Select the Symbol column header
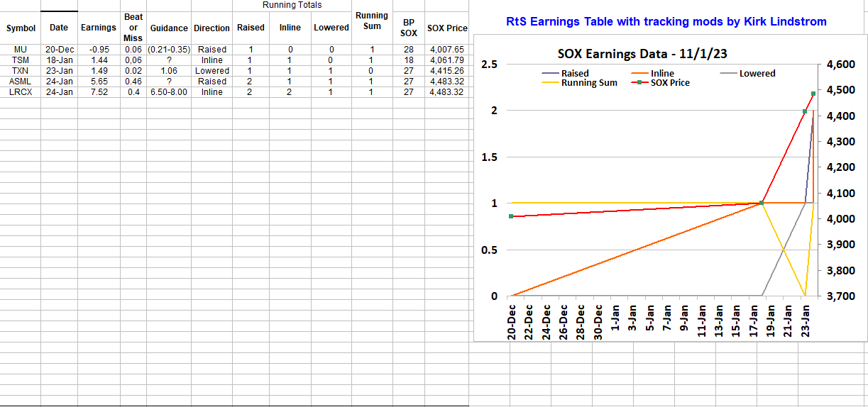The image size is (868, 407). [21, 28]
